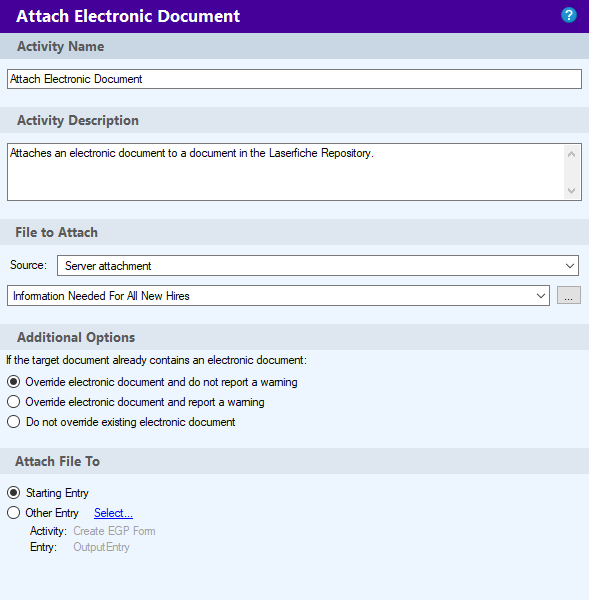This screenshot has width=589, height=600.
Task: Expand the Information Needed For All New Hires dropdown
Action: click(x=278, y=296)
